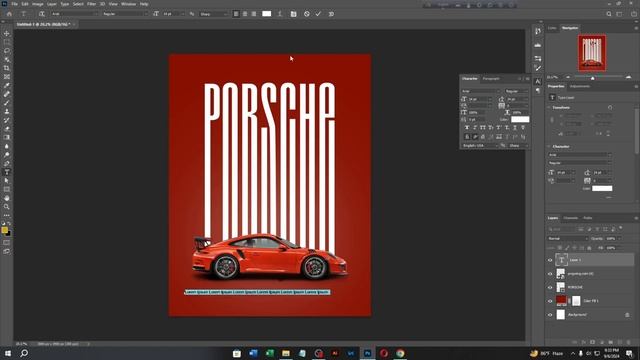Image resolution: width=640 pixels, height=360 pixels.
Task: Open the Search icon at top right
Action: tap(609, 14)
